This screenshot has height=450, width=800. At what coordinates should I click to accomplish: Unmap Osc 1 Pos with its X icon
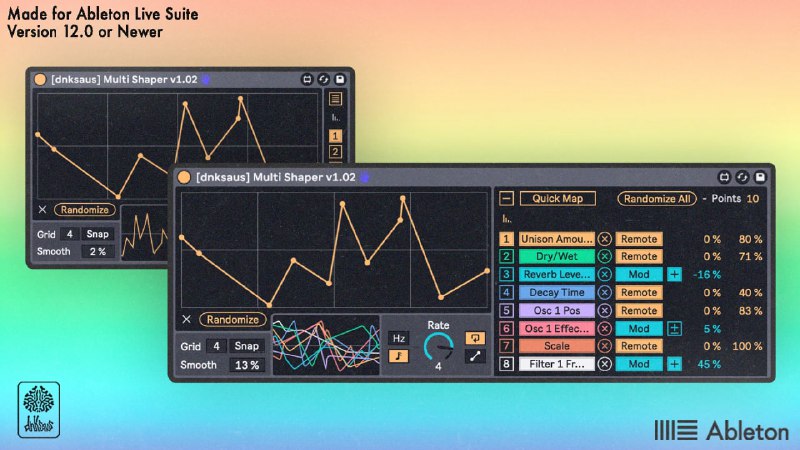(605, 310)
